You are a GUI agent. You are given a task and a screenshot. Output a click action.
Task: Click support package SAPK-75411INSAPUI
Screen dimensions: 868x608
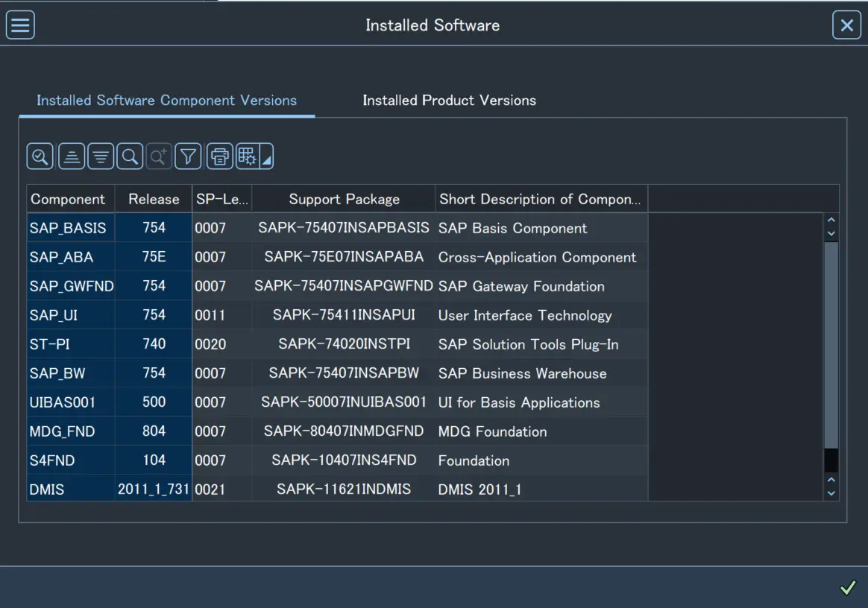pyautogui.click(x=343, y=315)
